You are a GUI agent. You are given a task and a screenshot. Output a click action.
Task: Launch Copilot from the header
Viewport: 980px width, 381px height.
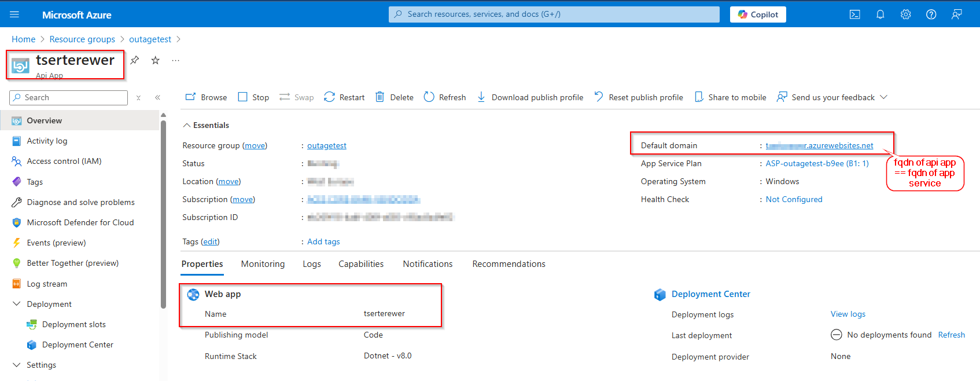[x=758, y=14]
